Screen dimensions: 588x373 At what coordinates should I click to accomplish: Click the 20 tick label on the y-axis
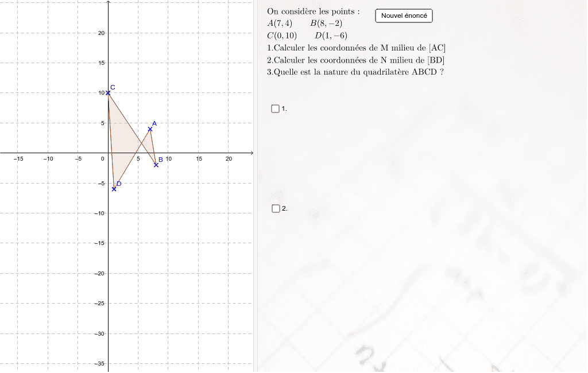pyautogui.click(x=101, y=33)
